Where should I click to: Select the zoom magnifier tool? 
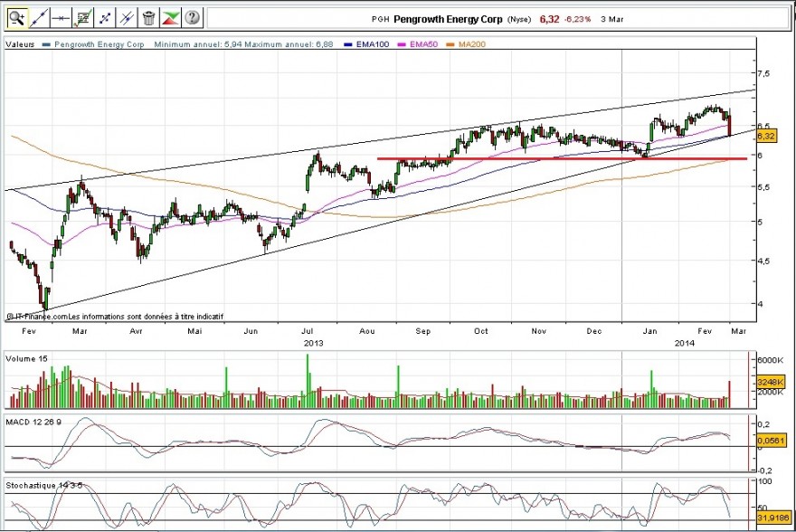17,18
